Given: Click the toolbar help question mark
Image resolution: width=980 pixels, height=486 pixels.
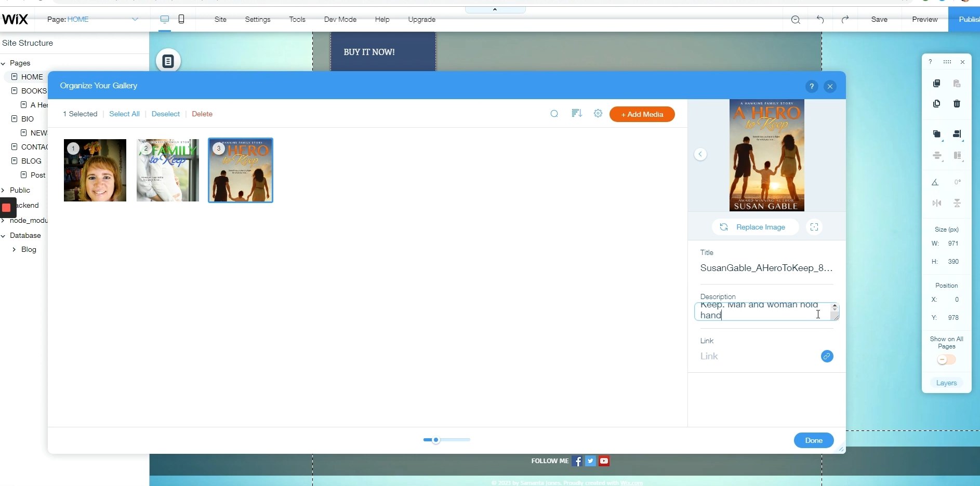Looking at the screenshot, I should point(930,62).
